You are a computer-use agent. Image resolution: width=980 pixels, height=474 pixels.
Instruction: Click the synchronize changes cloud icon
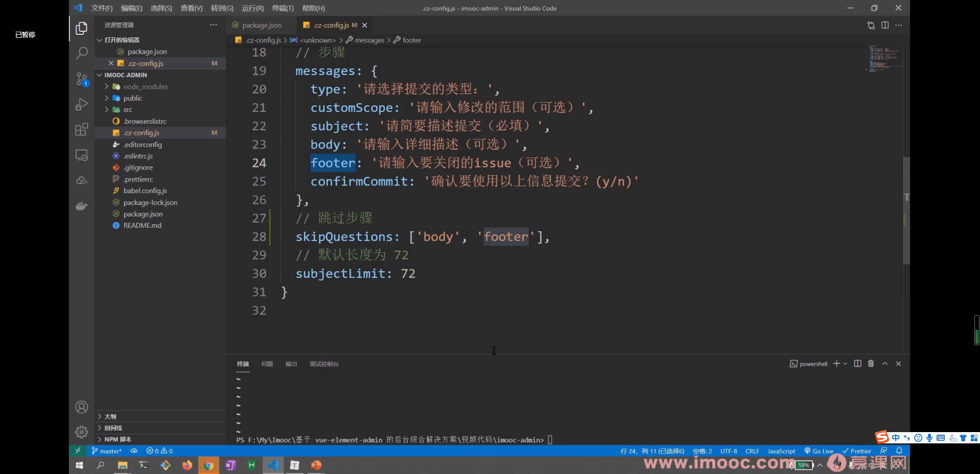134,451
